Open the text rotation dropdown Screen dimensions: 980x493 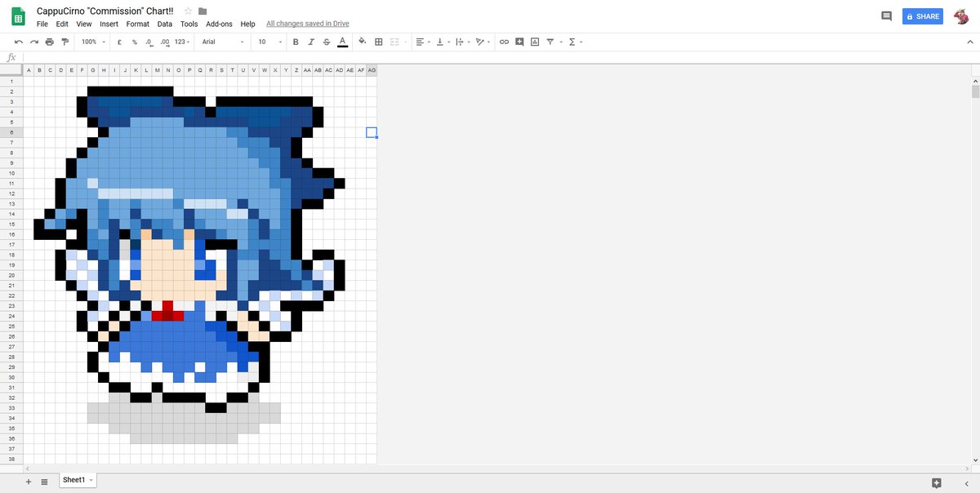pyautogui.click(x=482, y=42)
